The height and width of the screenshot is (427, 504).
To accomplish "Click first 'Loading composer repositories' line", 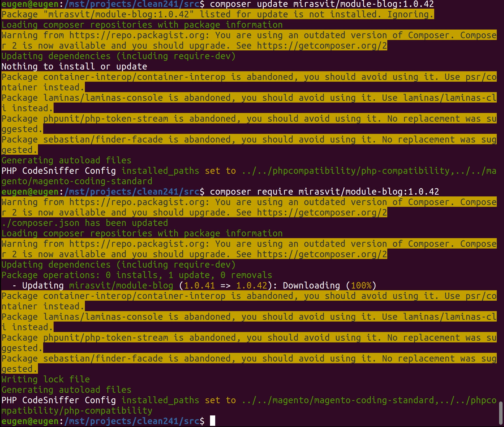I will (x=142, y=25).
